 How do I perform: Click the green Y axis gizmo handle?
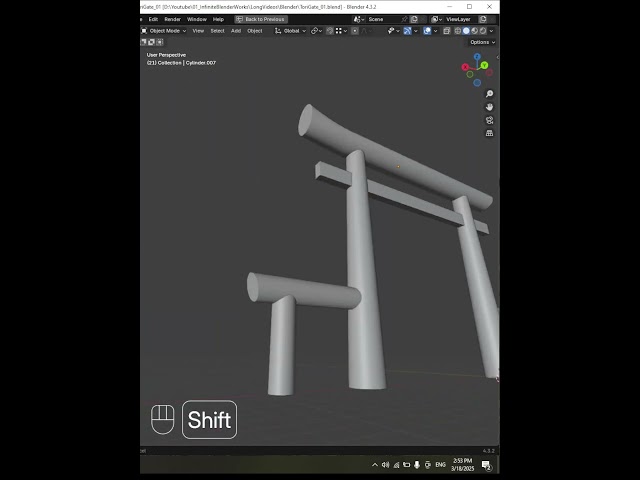pyautogui.click(x=484, y=65)
